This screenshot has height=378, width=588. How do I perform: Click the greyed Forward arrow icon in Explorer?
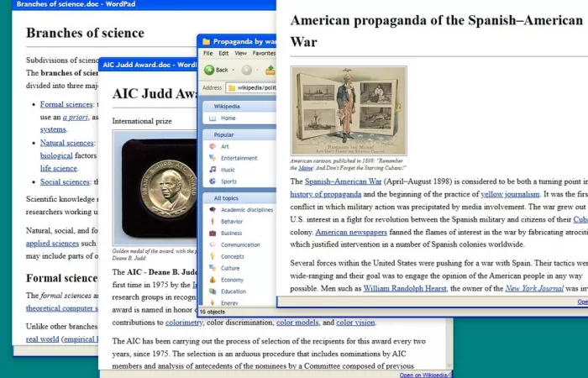click(246, 70)
